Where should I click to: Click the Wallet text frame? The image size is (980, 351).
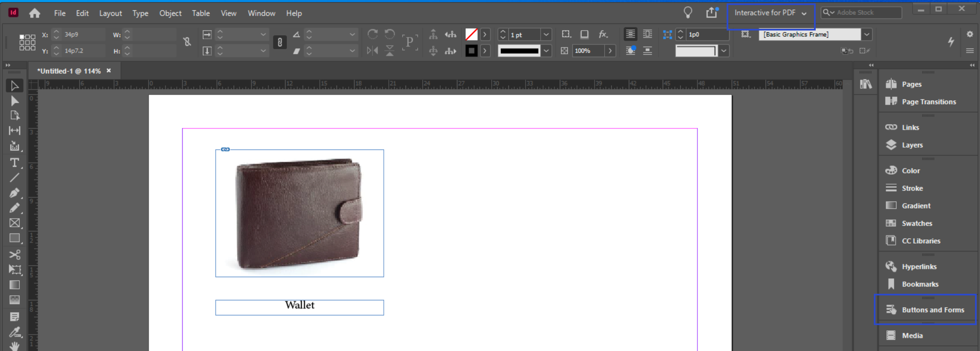(x=299, y=308)
